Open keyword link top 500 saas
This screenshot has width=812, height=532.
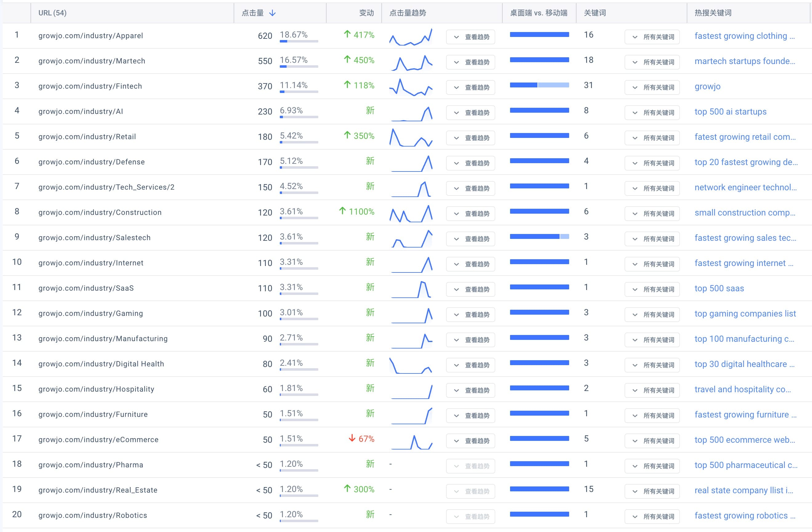tap(719, 288)
